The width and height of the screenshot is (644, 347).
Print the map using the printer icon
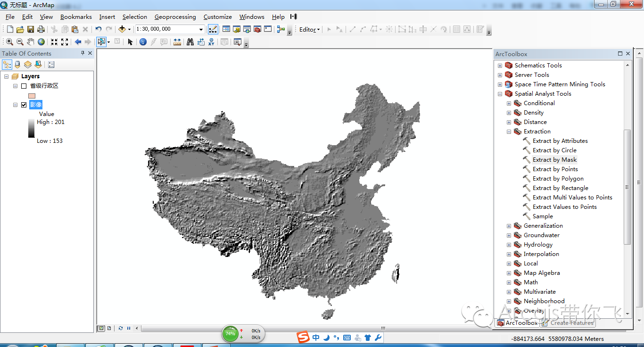click(x=41, y=29)
